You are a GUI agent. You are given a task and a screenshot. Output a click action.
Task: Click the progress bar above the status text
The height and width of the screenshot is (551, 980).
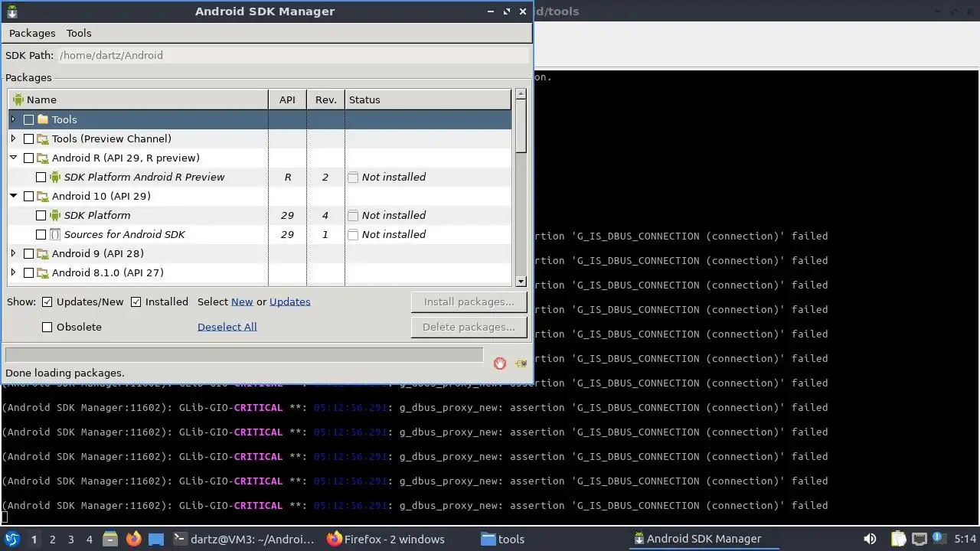click(244, 354)
